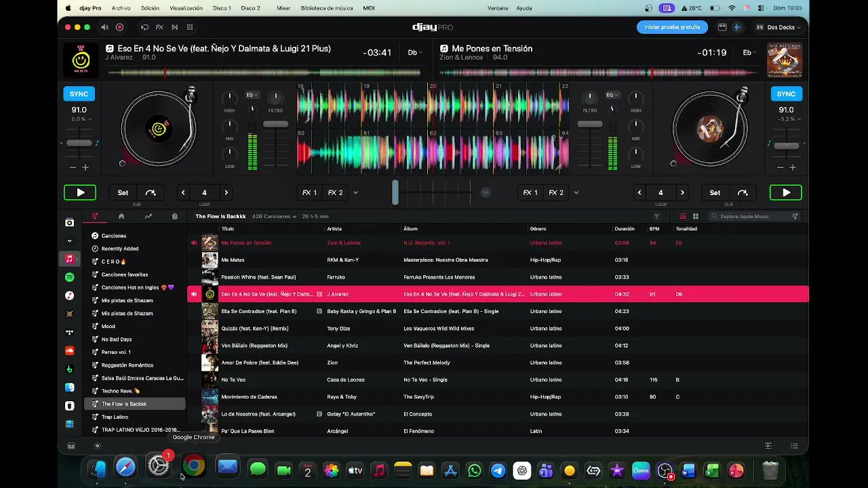Open the 426 Canciones dropdown
This screenshot has width=868, height=488.
[x=274, y=216]
